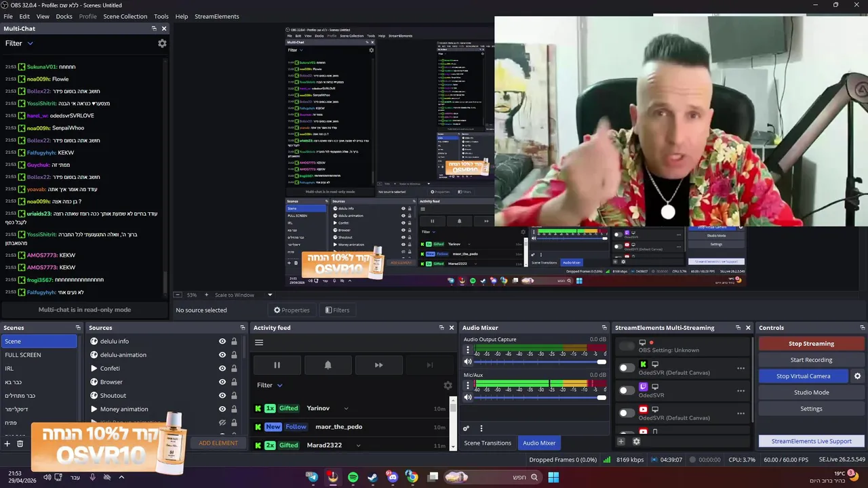Open YouTube OdedSVR output options menu
Image resolution: width=868 pixels, height=488 pixels.
pyautogui.click(x=741, y=413)
